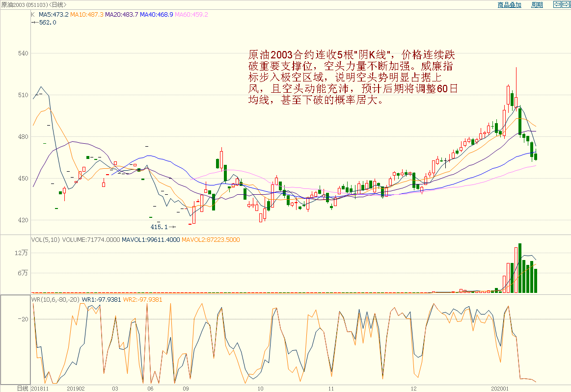This screenshot has width=571, height=392.
Task: Select the orange MA10:487.3 label
Action: [x=86, y=15]
